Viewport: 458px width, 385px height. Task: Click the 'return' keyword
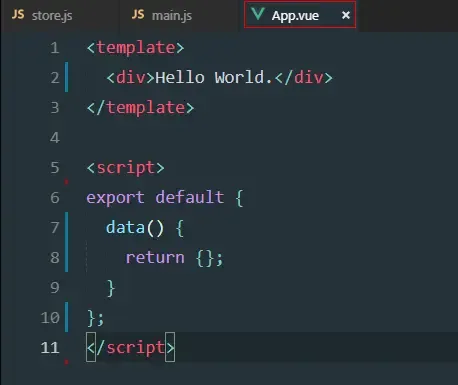pos(155,258)
